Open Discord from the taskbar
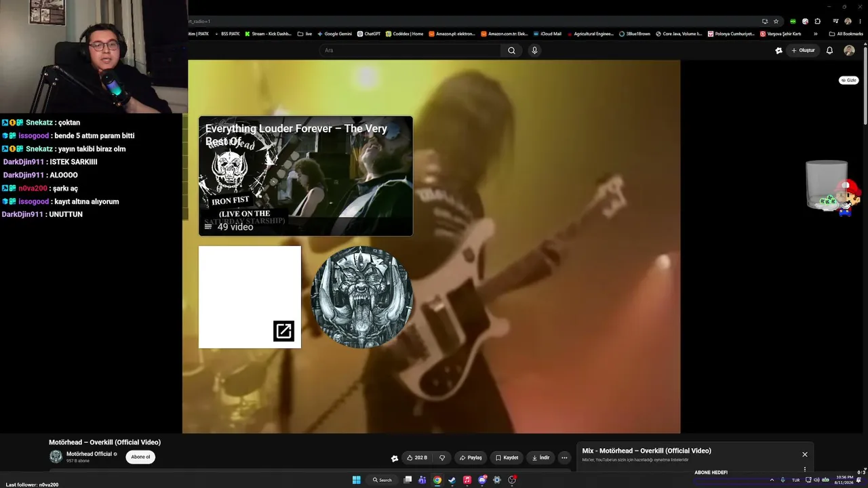Image resolution: width=868 pixels, height=488 pixels. click(482, 480)
